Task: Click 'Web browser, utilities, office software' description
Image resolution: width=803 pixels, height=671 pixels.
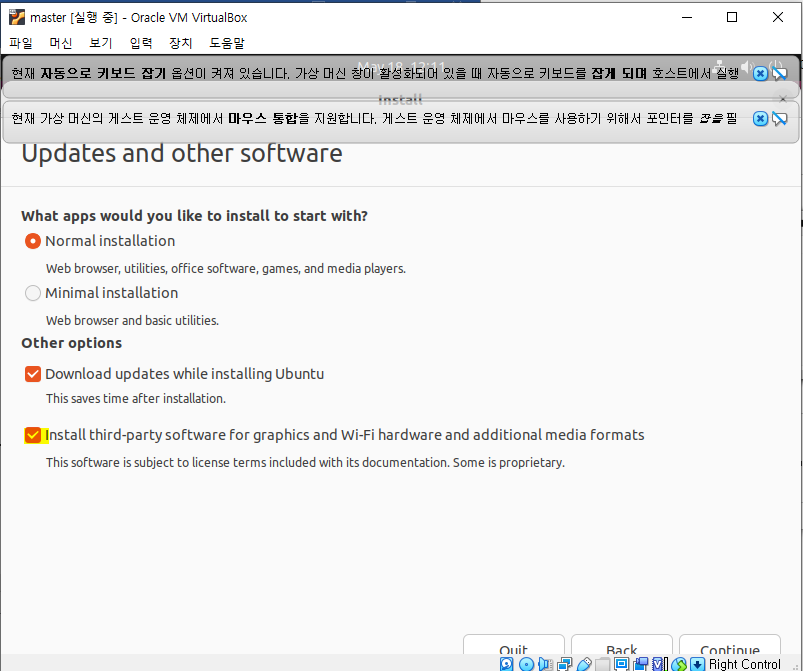Action: tap(226, 268)
